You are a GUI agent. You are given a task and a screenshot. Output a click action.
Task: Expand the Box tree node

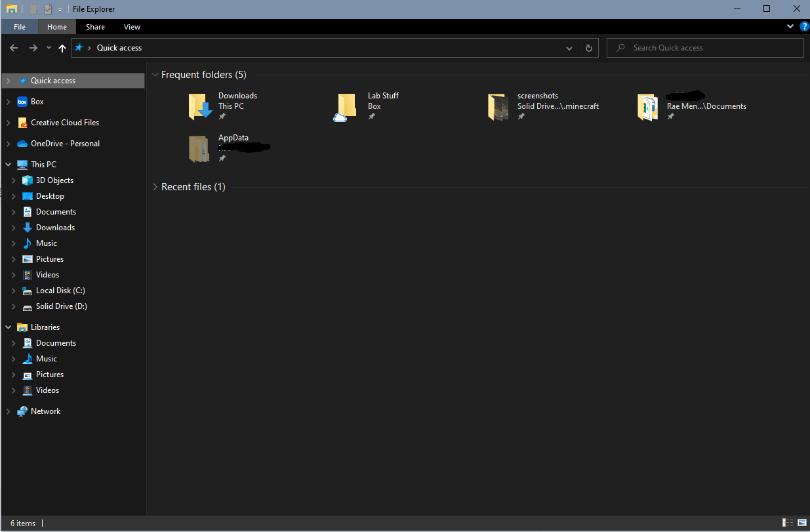pyautogui.click(x=8, y=102)
